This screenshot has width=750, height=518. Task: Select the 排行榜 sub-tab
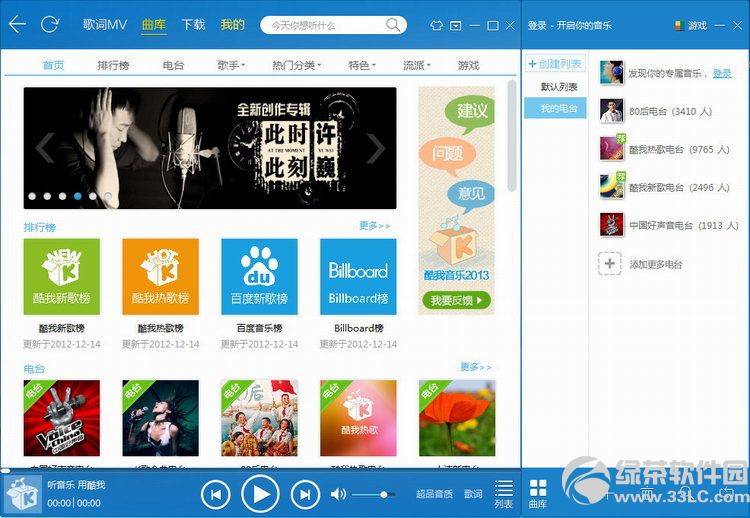(x=113, y=65)
